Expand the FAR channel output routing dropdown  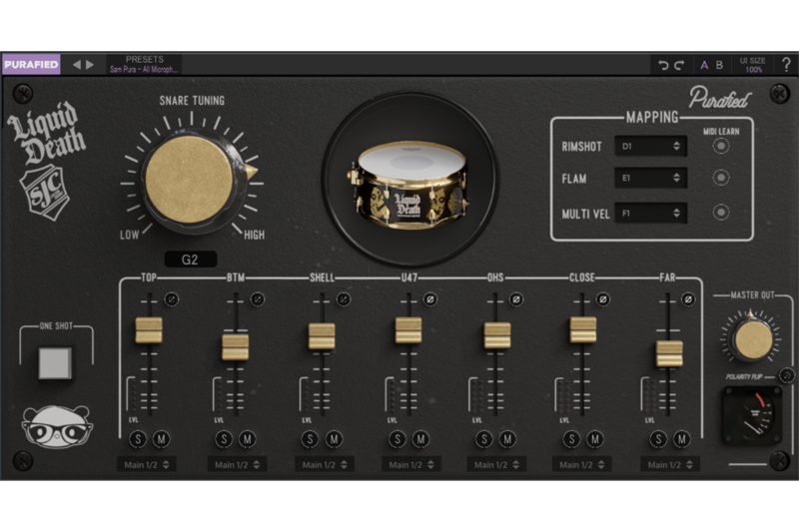(669, 464)
